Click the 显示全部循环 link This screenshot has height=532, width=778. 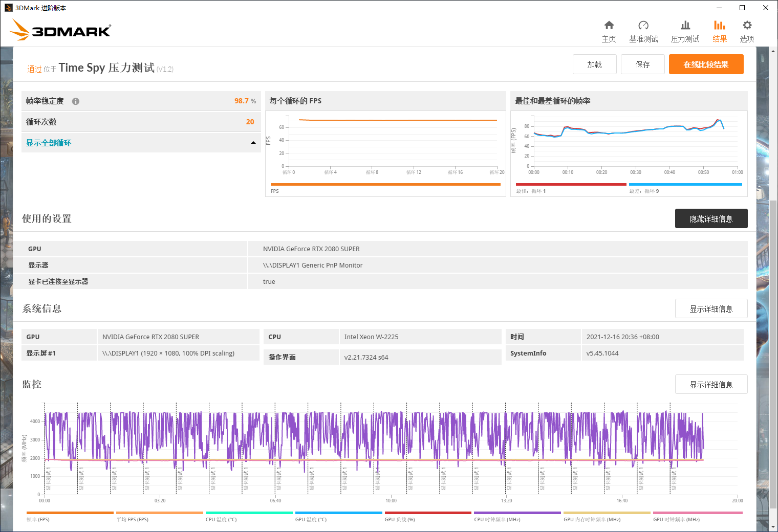tap(49, 143)
